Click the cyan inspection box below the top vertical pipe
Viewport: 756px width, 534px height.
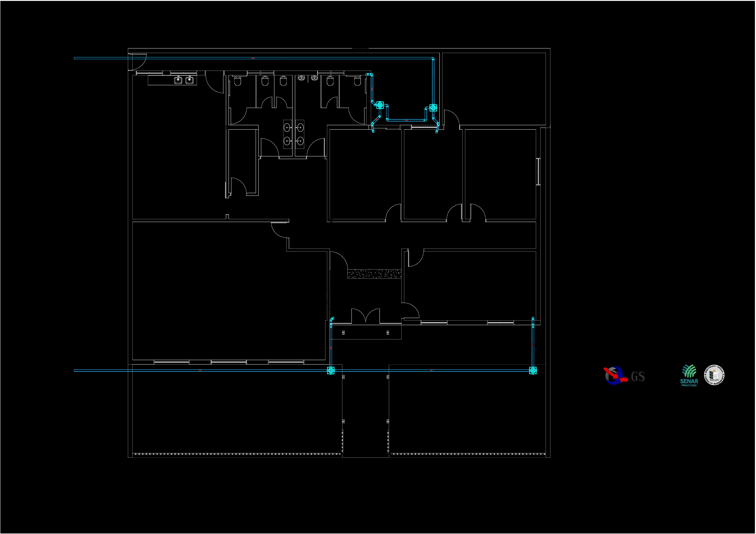[433, 108]
